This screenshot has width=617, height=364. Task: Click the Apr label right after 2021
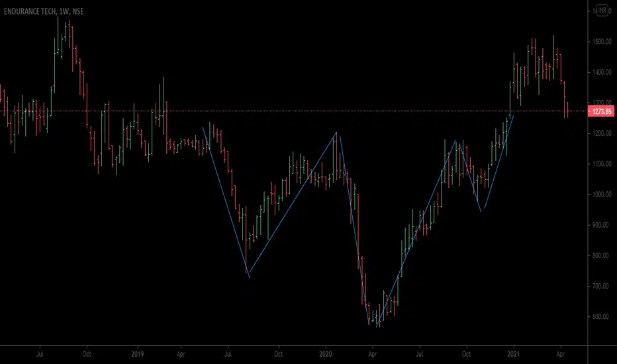pos(560,354)
